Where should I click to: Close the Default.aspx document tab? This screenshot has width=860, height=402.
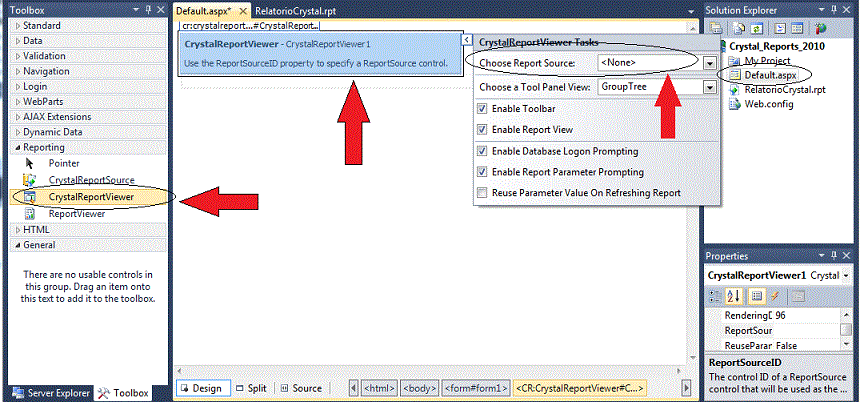(244, 11)
